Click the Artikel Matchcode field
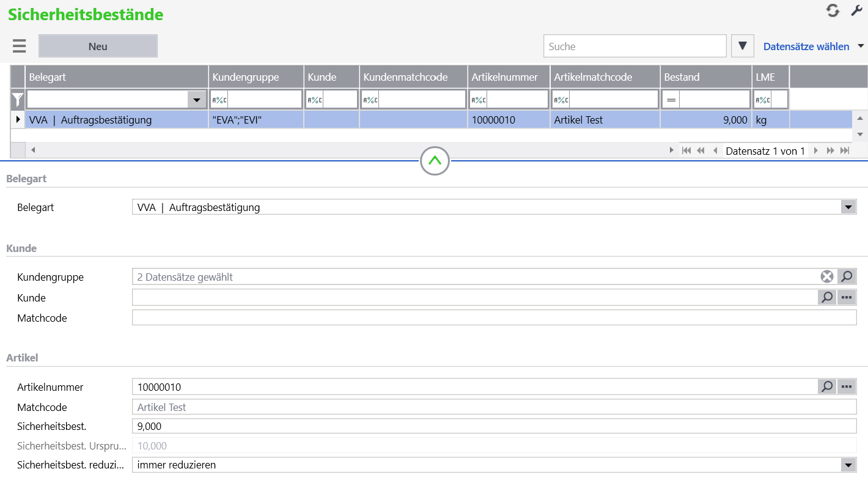 click(495, 407)
